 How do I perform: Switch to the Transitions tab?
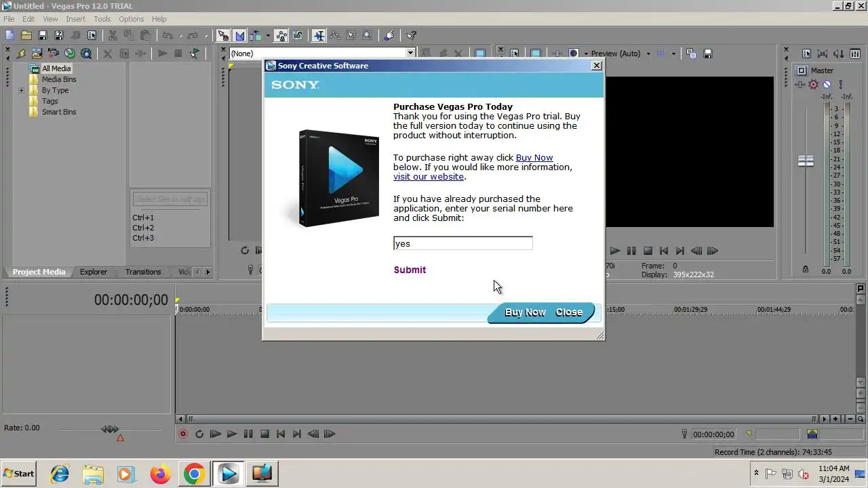click(143, 272)
